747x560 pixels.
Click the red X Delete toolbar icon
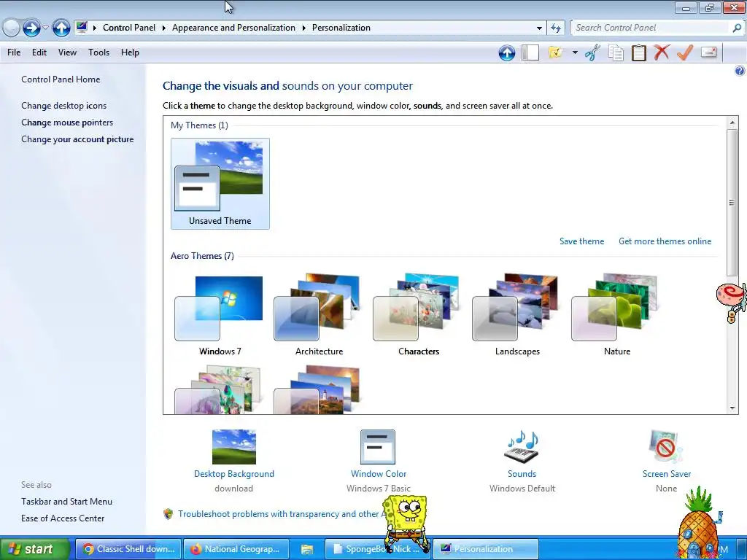tap(661, 52)
